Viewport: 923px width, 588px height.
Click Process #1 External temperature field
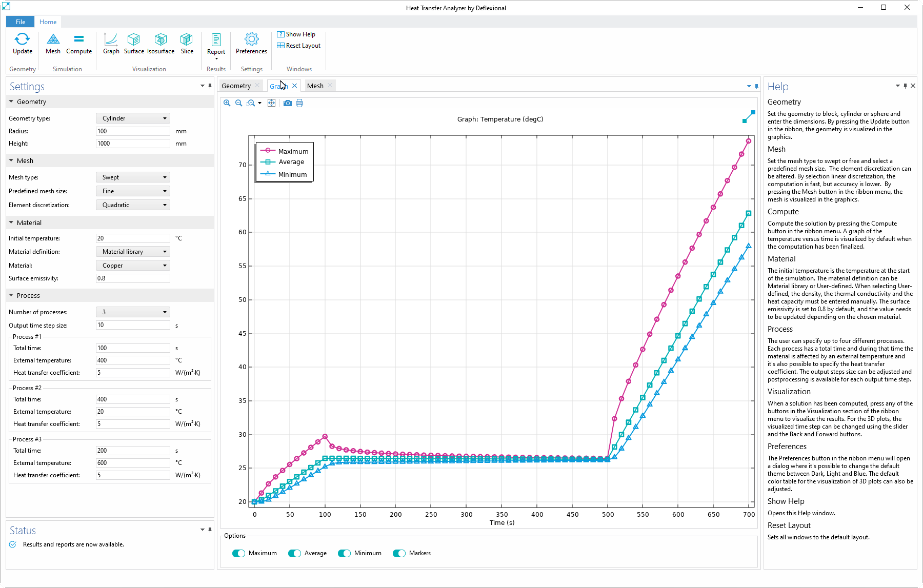(133, 360)
